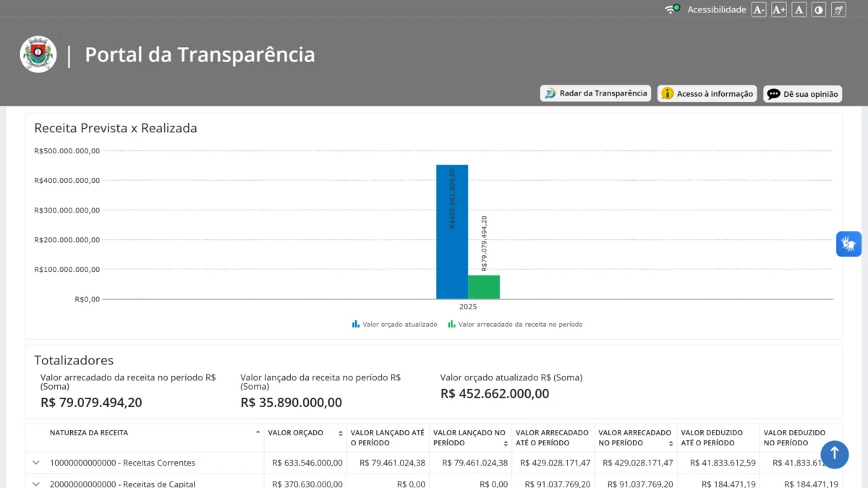Click the Receita Prevista x Realizada heading
Screen dimensions: 868x488
(116, 128)
